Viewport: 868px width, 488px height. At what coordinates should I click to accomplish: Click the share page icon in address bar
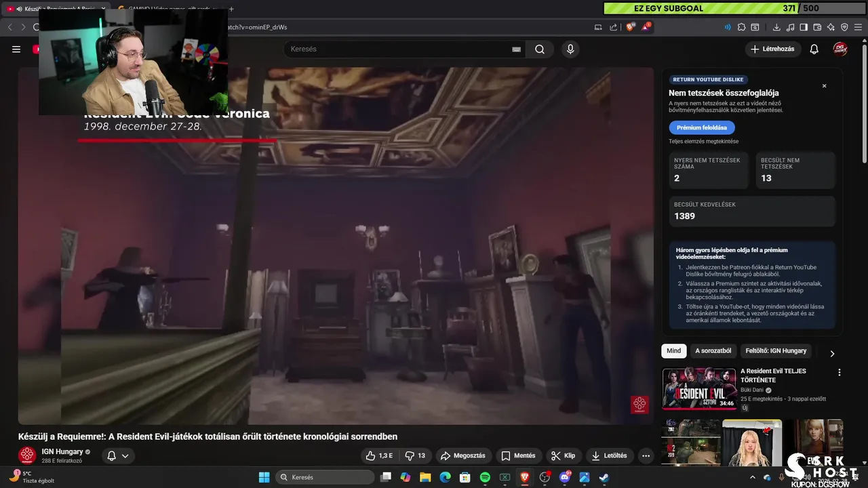click(614, 27)
